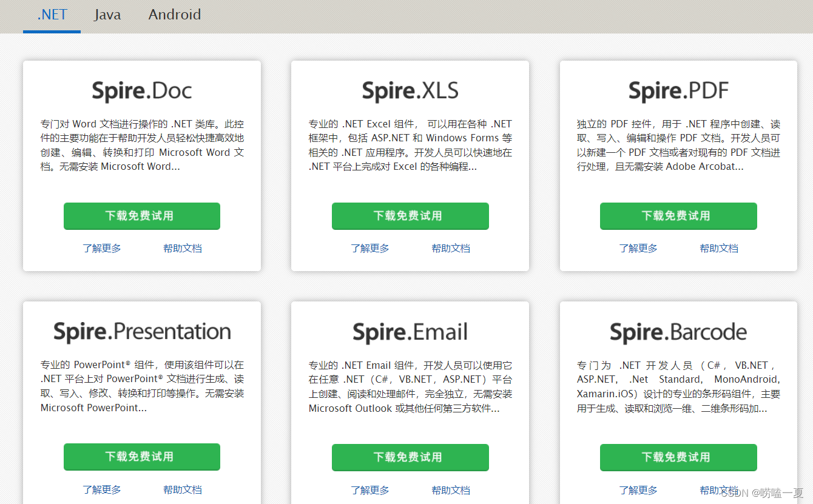Click the Spire.Email product title
813x504 pixels.
pyautogui.click(x=410, y=332)
